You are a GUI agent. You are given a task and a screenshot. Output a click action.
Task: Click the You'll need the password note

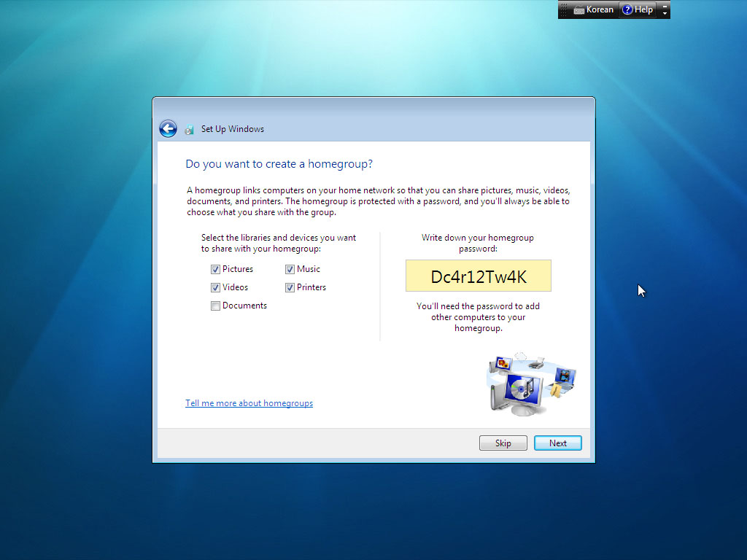(478, 317)
